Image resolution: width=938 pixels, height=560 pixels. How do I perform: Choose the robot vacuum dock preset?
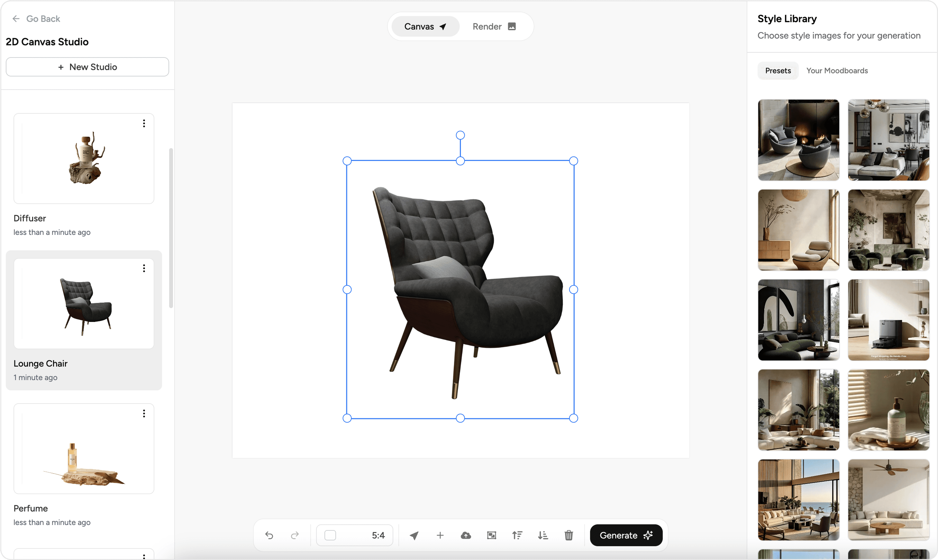coord(888,320)
